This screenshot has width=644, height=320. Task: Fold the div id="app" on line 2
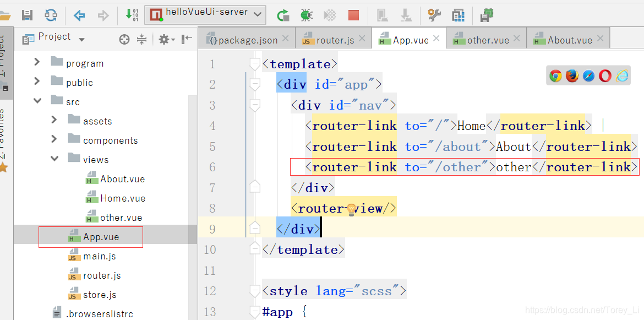[255, 84]
